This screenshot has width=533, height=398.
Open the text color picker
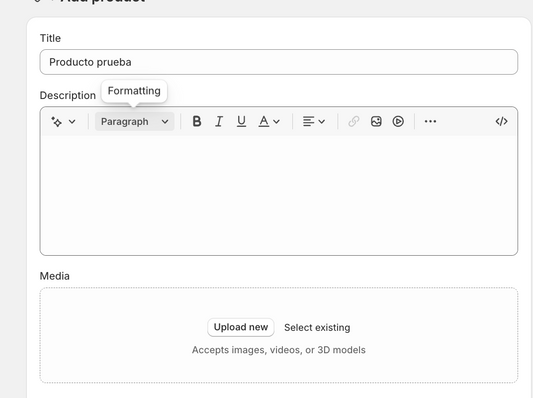click(x=269, y=121)
